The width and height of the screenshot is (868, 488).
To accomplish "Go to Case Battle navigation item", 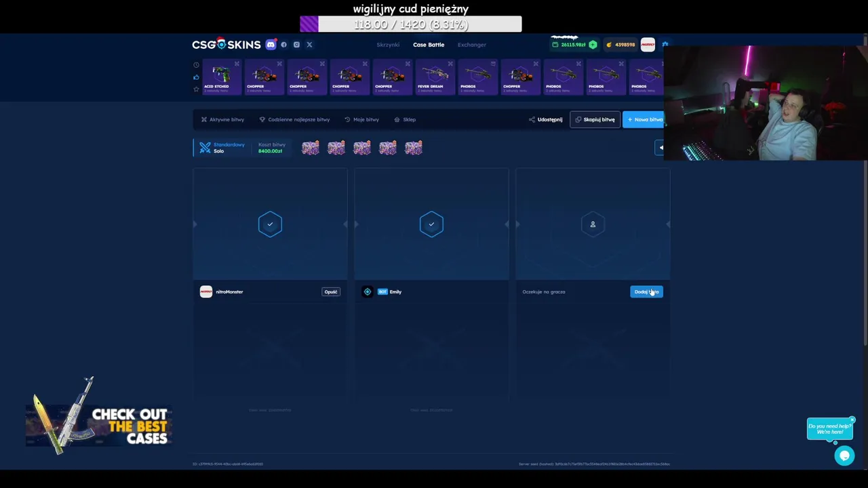I will point(429,45).
